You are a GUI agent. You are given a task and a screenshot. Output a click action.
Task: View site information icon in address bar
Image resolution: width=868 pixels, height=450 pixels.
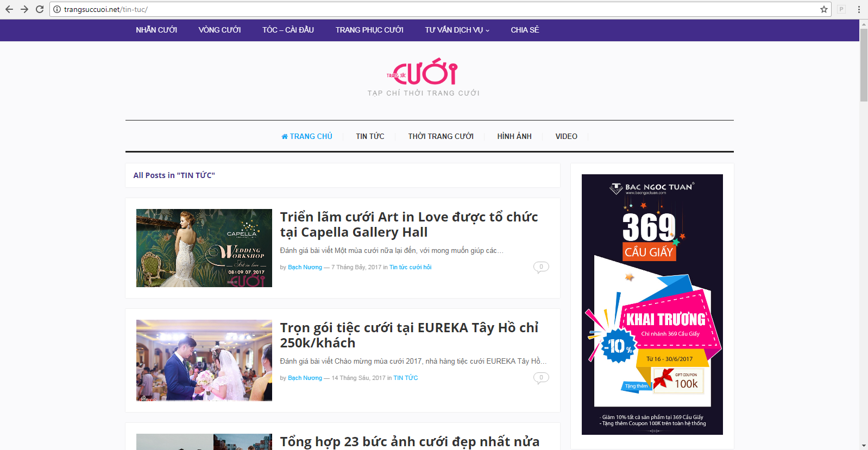coord(57,9)
